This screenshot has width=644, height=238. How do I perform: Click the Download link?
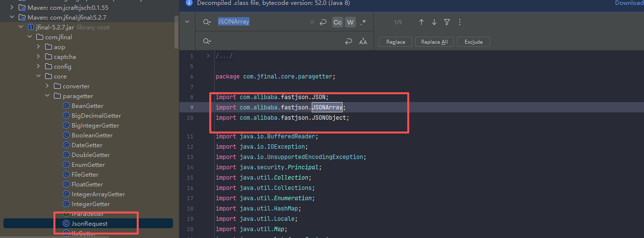point(629,3)
